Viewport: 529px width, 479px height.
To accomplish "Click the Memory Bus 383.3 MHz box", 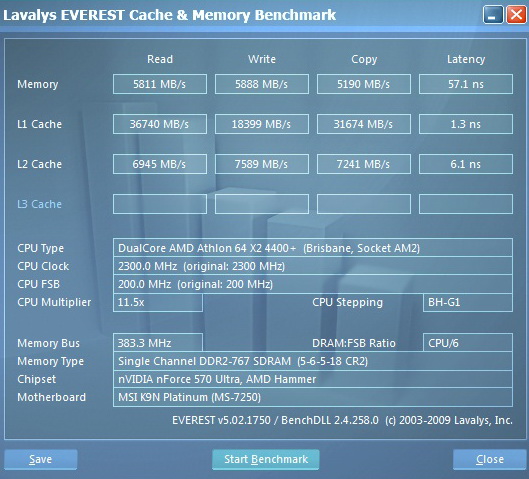I will (158, 343).
